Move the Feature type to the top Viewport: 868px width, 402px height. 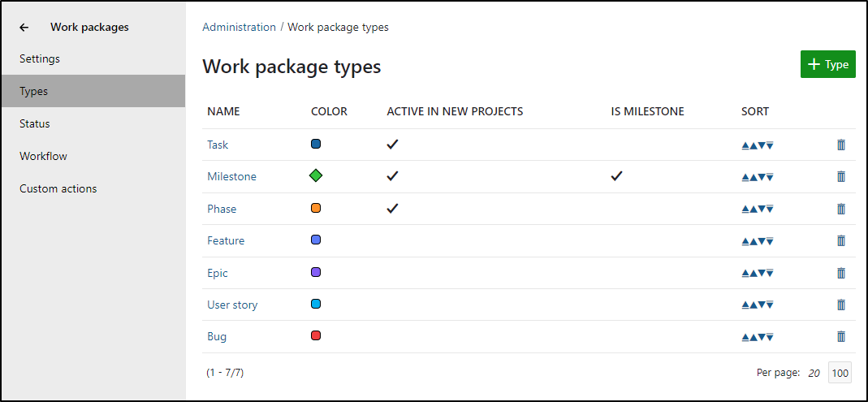coord(745,241)
